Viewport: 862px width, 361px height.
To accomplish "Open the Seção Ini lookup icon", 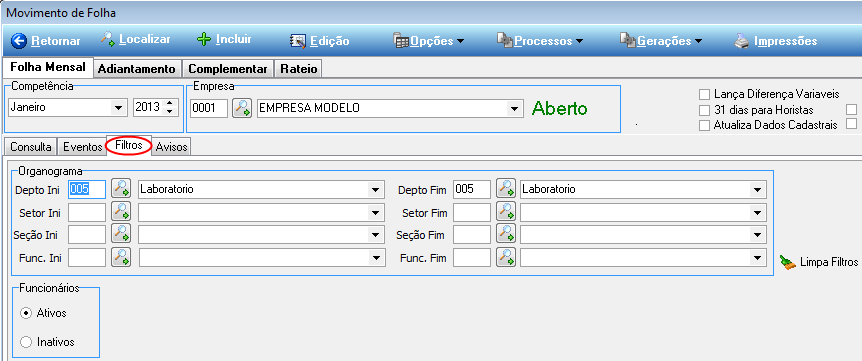I will tap(121, 234).
